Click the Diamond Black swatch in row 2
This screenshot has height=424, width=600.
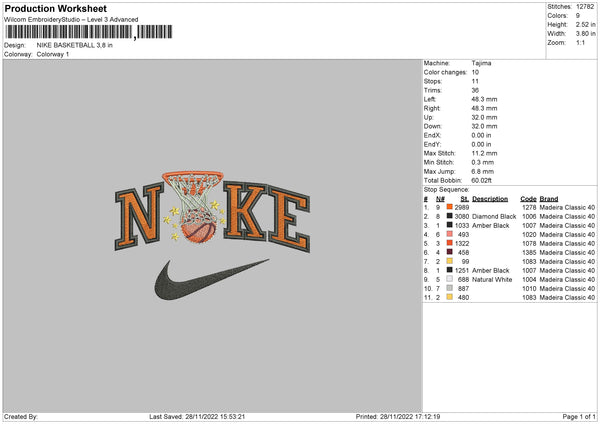point(450,216)
